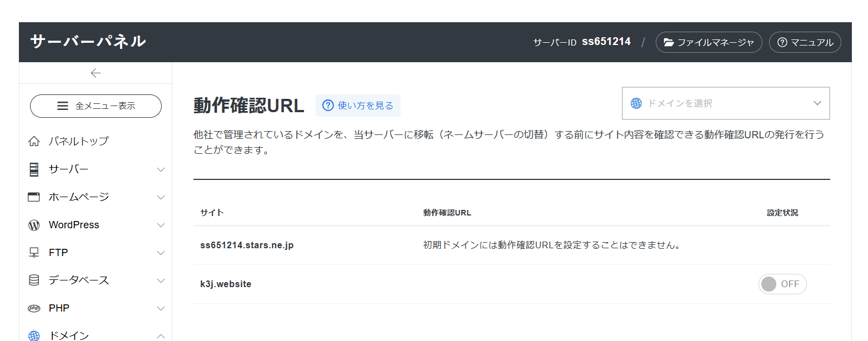Viewport: 868px width, 341px height.
Task: Select FTP label in sidebar
Action: pos(58,253)
